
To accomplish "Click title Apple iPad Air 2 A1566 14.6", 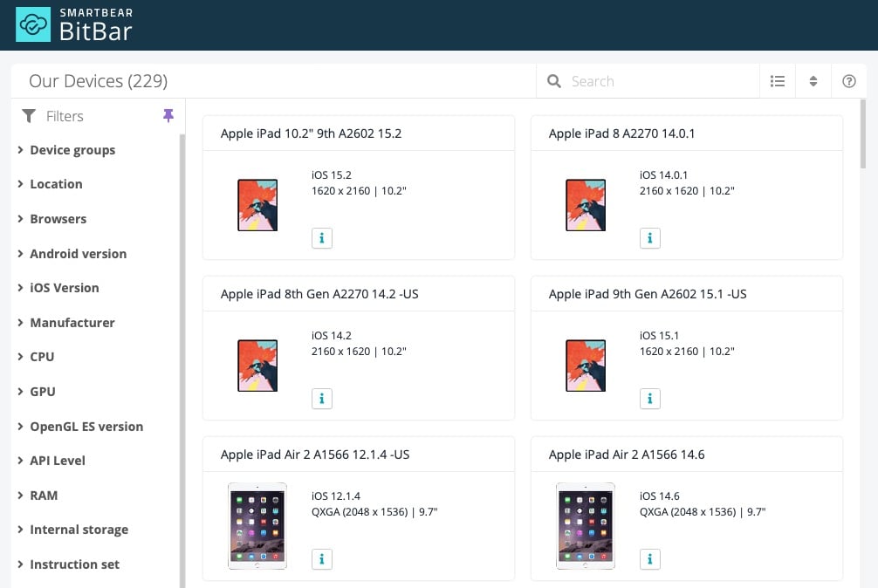I will pos(627,455).
